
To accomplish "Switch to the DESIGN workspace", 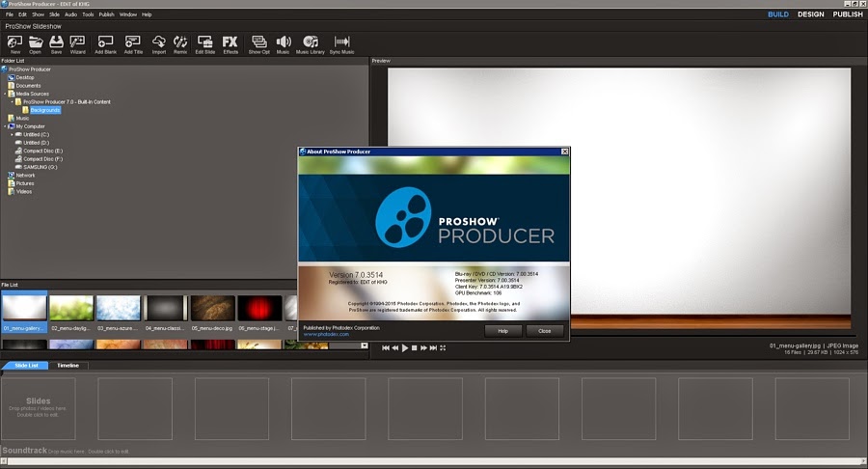I will (810, 14).
